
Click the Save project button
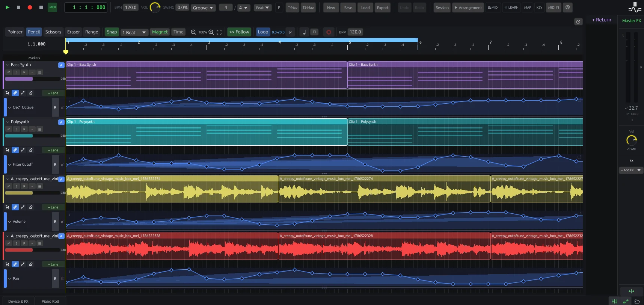click(348, 8)
